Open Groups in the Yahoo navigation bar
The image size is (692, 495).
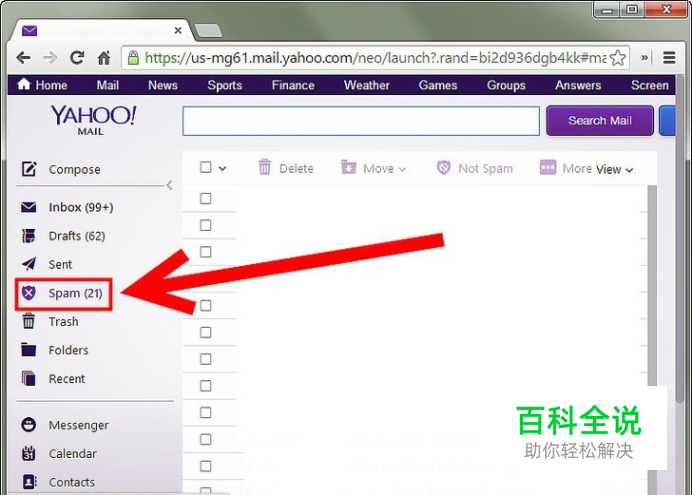coord(506,85)
